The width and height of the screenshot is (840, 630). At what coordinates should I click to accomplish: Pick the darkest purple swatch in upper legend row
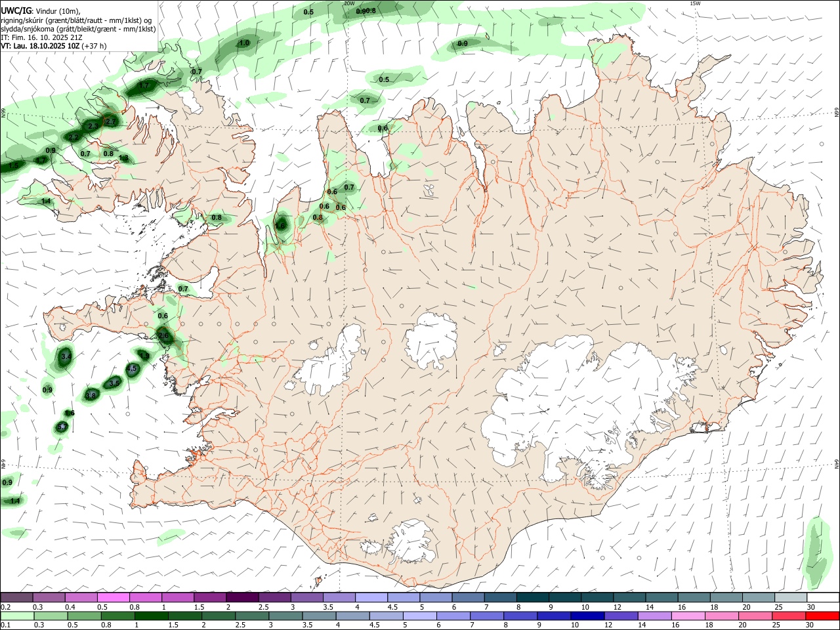point(242,597)
